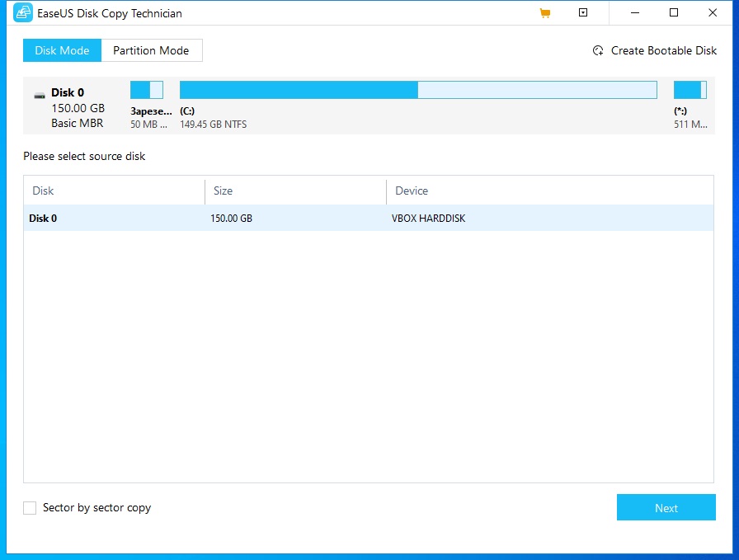Sort by Disk column header
Image resolution: width=739 pixels, height=560 pixels.
pyautogui.click(x=115, y=191)
